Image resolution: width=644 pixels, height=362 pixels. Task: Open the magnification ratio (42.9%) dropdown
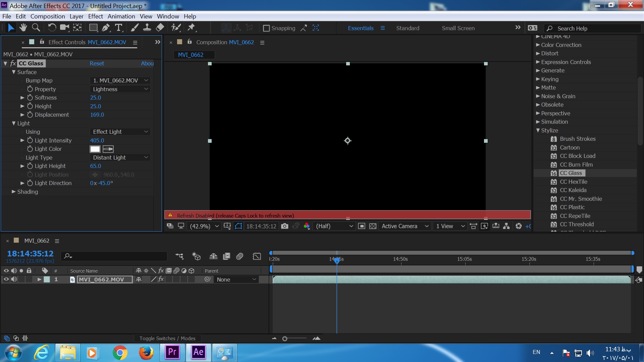(x=204, y=226)
